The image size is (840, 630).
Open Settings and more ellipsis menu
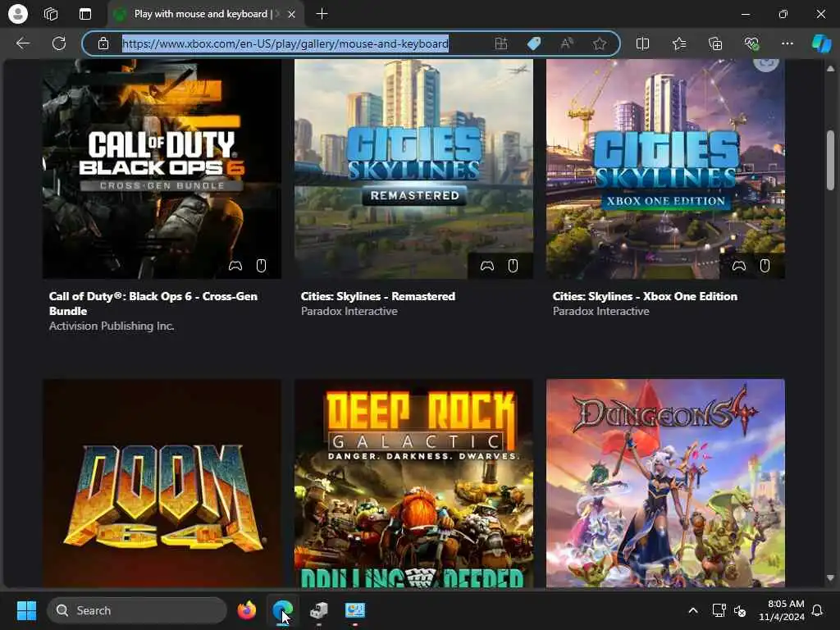coord(787,43)
